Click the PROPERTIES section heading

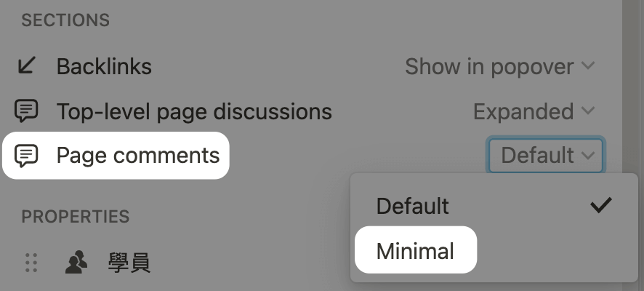[76, 217]
